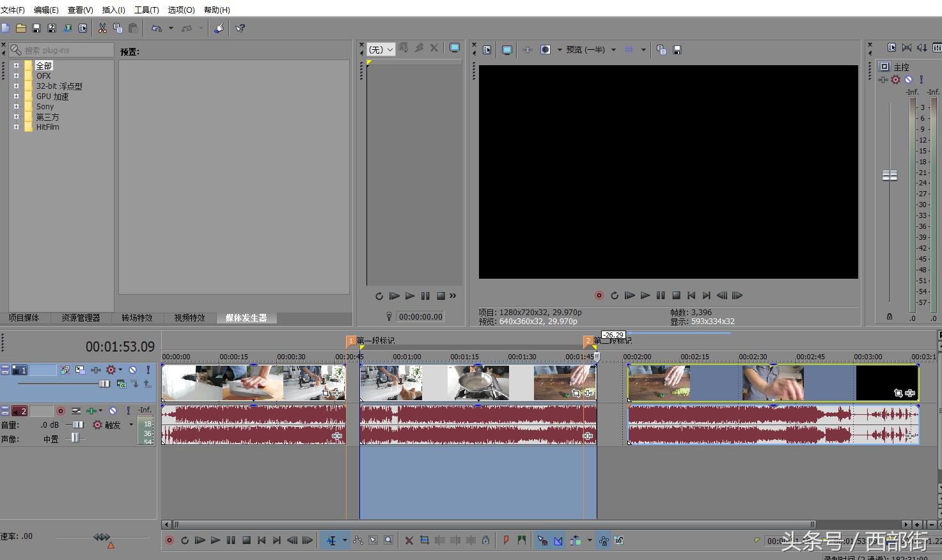
Task: Open the undo history dropdown arrow
Action: pos(171,28)
